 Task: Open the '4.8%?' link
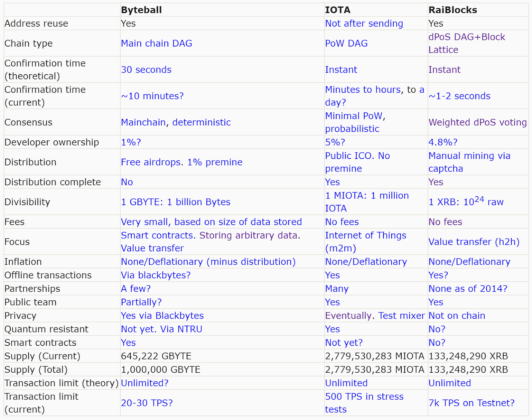pos(443,142)
